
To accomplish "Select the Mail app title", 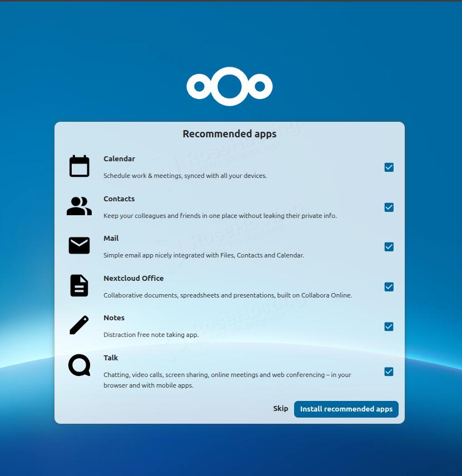I will [x=111, y=239].
